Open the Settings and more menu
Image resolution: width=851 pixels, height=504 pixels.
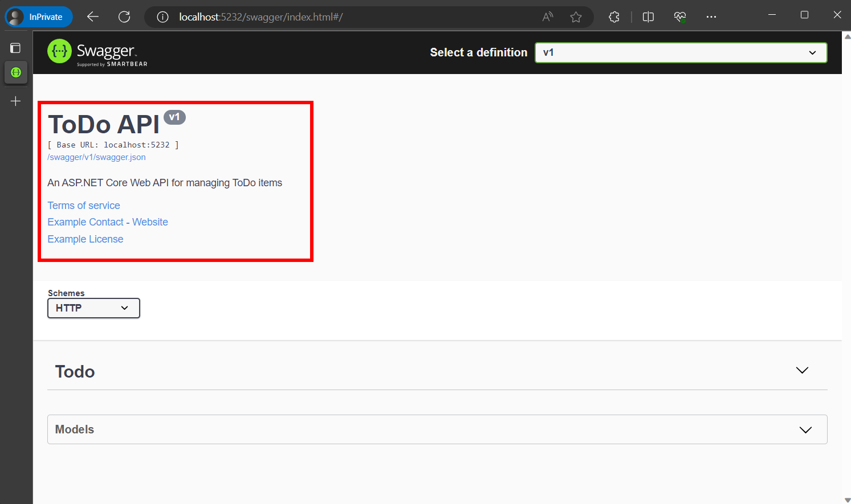[x=711, y=17]
